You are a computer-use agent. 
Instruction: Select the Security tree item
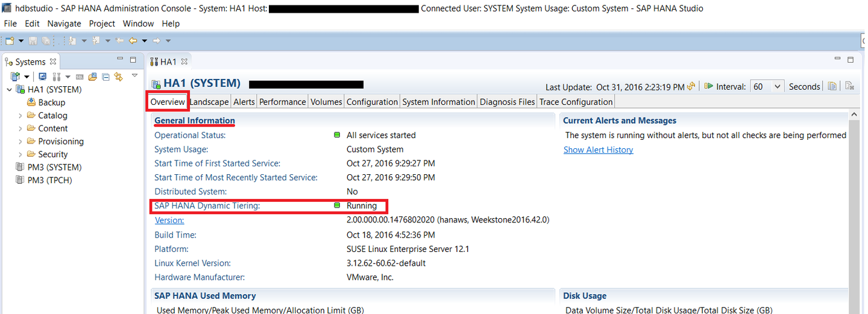[52, 154]
